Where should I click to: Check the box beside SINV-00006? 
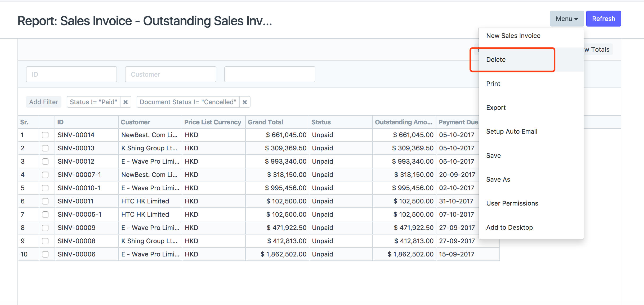pyautogui.click(x=45, y=254)
